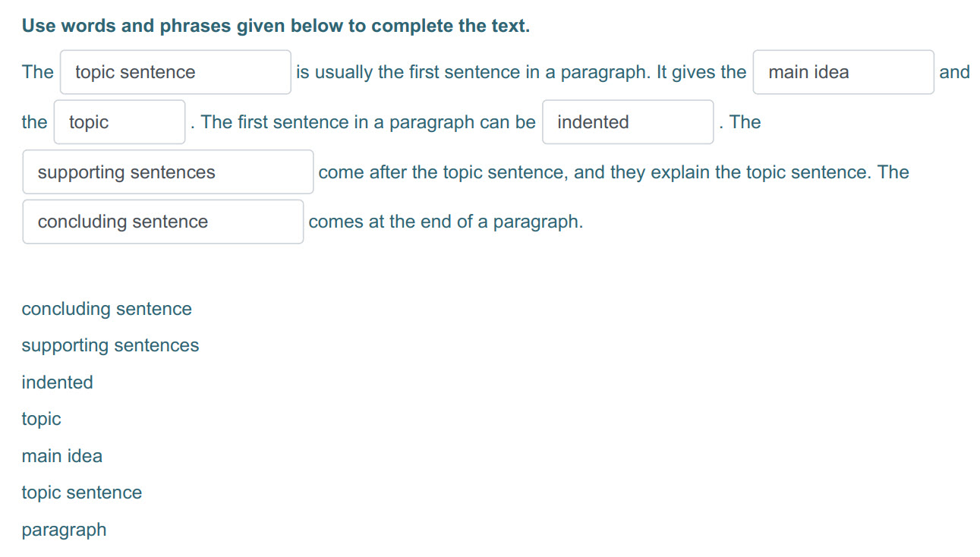Choose 'main idea' from the word list
Image resolution: width=980 pixels, height=557 pixels.
(61, 455)
